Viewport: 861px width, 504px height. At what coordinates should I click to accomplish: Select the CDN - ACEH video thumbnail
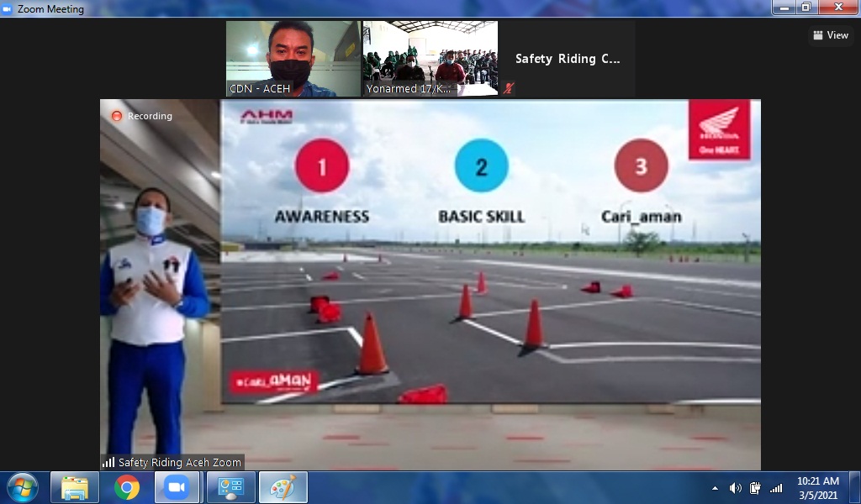tap(293, 59)
